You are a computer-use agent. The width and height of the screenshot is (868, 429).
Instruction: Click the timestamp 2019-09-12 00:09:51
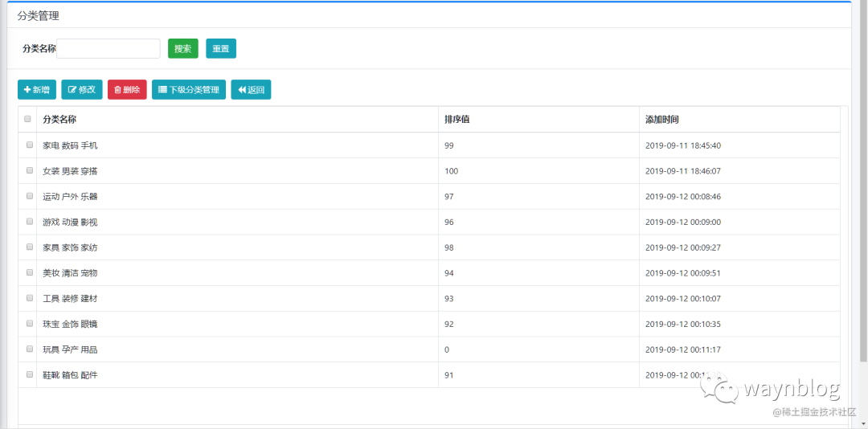[x=683, y=273]
